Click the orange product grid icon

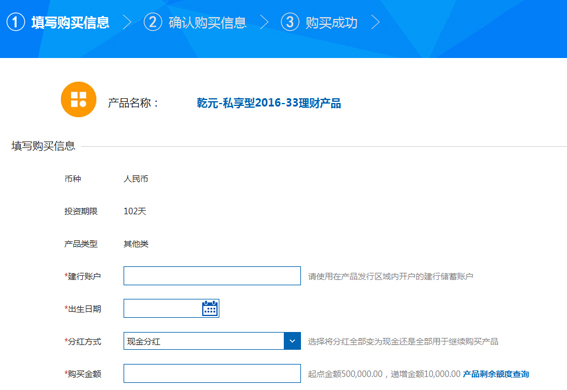pyautogui.click(x=78, y=99)
